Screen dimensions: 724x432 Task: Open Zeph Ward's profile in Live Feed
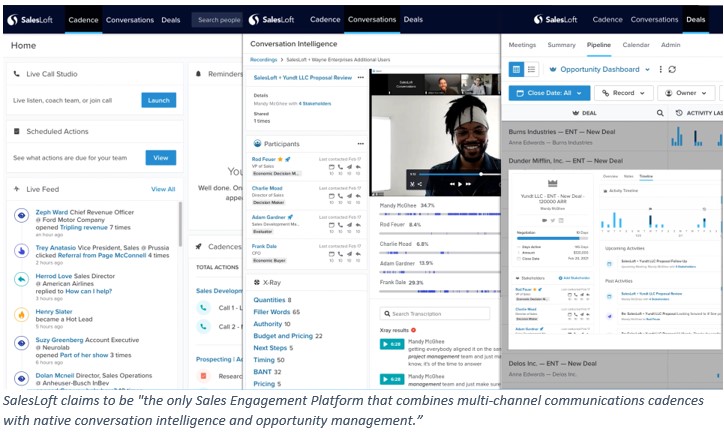click(x=52, y=212)
